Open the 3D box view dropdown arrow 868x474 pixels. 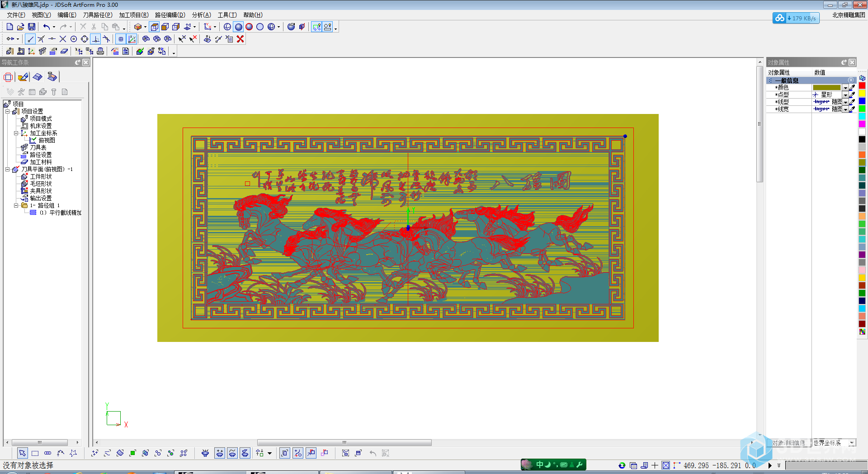coord(145,27)
